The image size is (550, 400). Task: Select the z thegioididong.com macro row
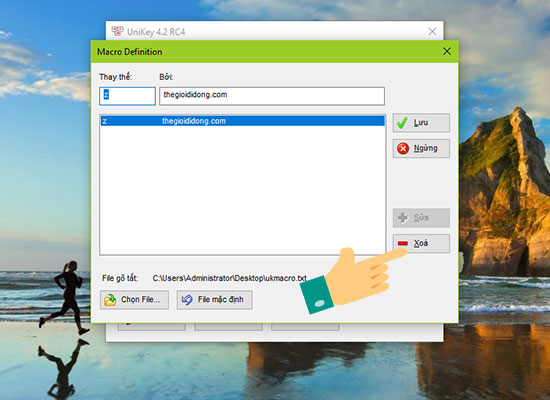coord(242,121)
